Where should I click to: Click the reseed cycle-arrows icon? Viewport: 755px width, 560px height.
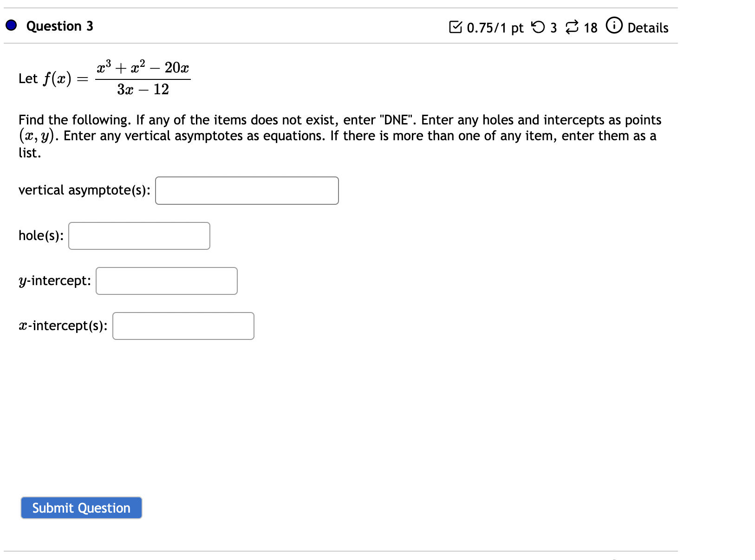[572, 26]
